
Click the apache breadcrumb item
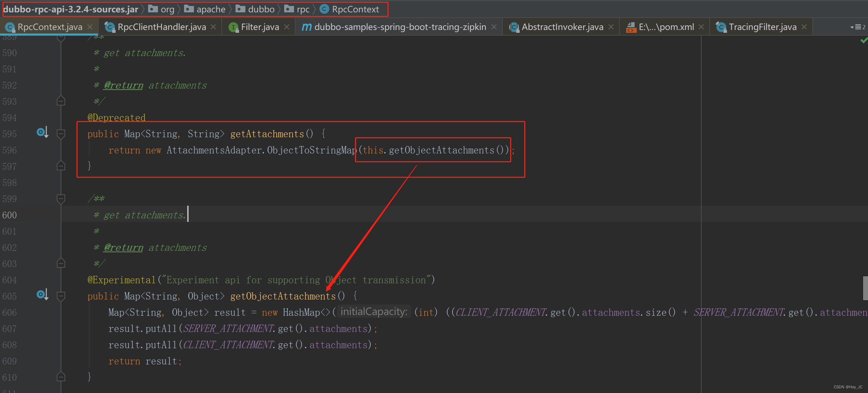pyautogui.click(x=210, y=9)
